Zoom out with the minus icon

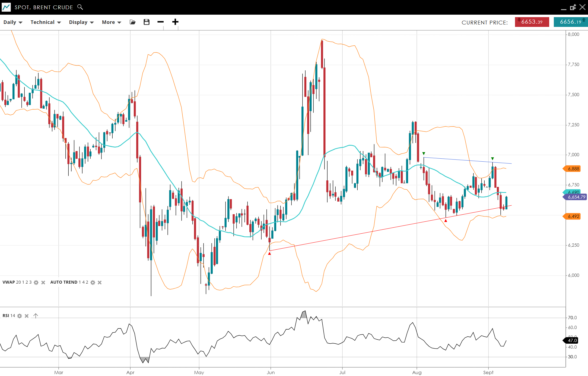161,22
